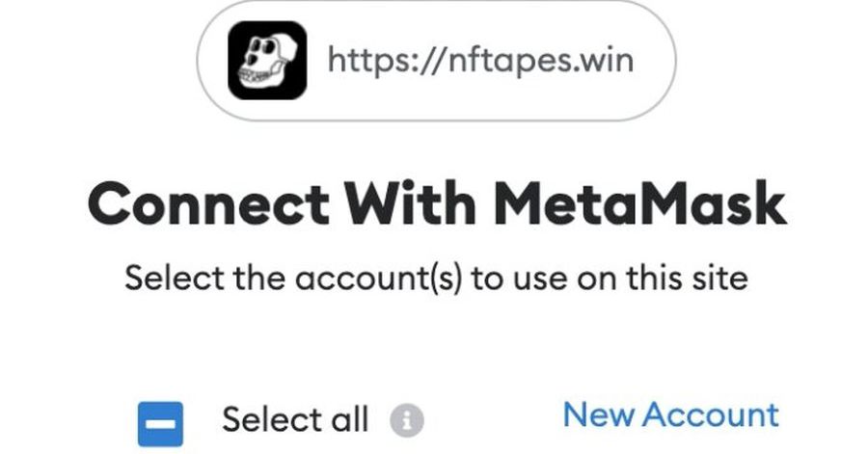Create a New Account
This screenshot has width=868, height=454.
(670, 415)
